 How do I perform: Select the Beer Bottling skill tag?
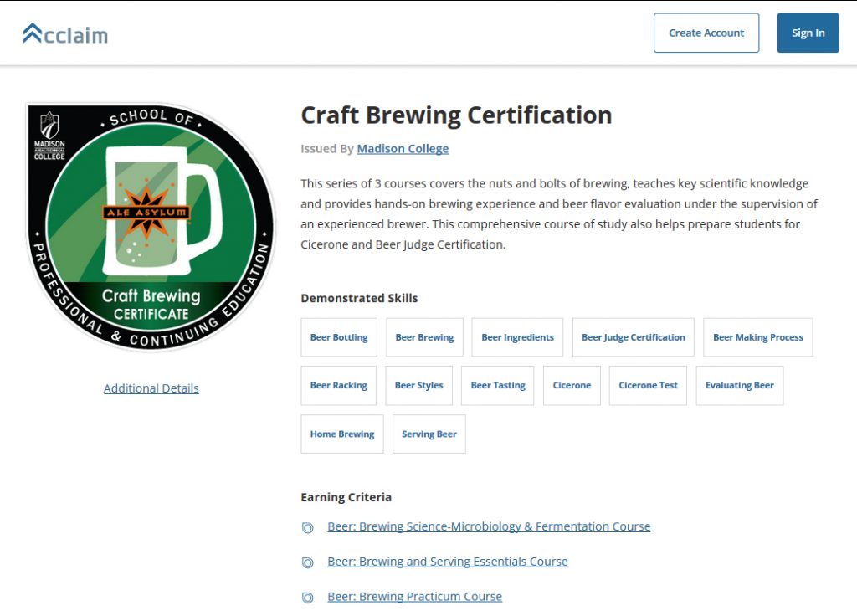coord(338,336)
